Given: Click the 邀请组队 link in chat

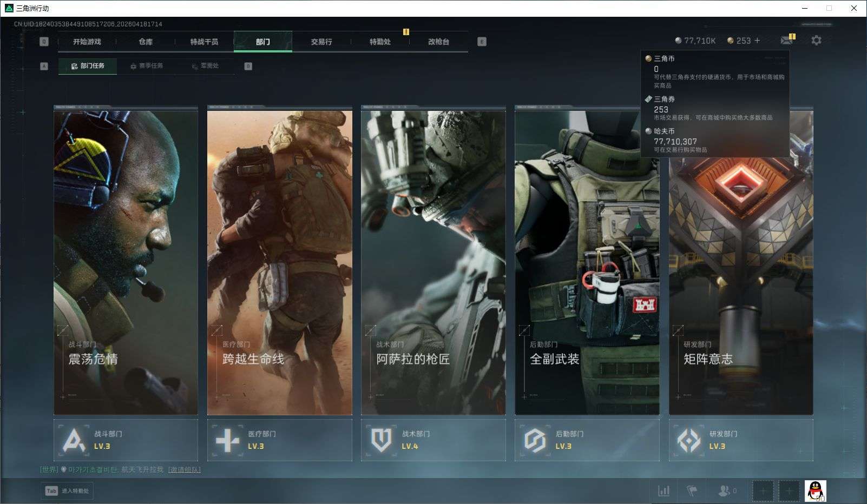Looking at the screenshot, I should coord(184,470).
